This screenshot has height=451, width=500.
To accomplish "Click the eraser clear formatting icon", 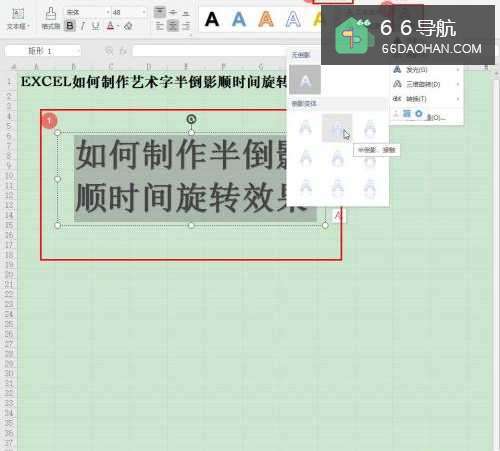I will 128,26.
